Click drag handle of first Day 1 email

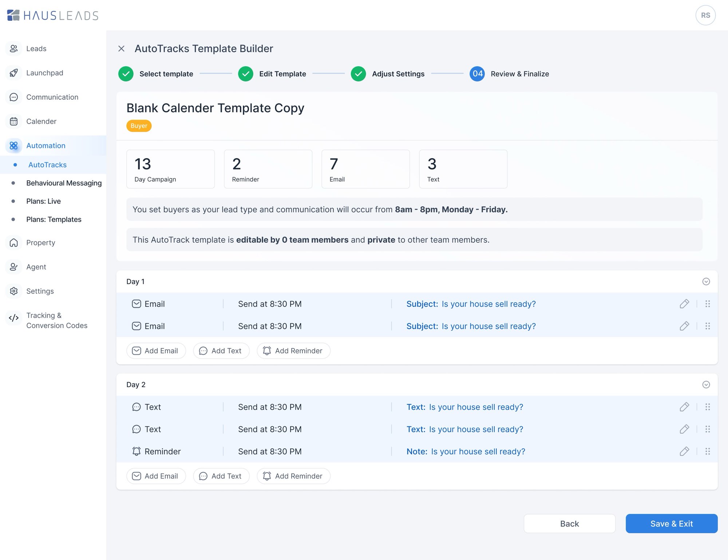pyautogui.click(x=708, y=304)
